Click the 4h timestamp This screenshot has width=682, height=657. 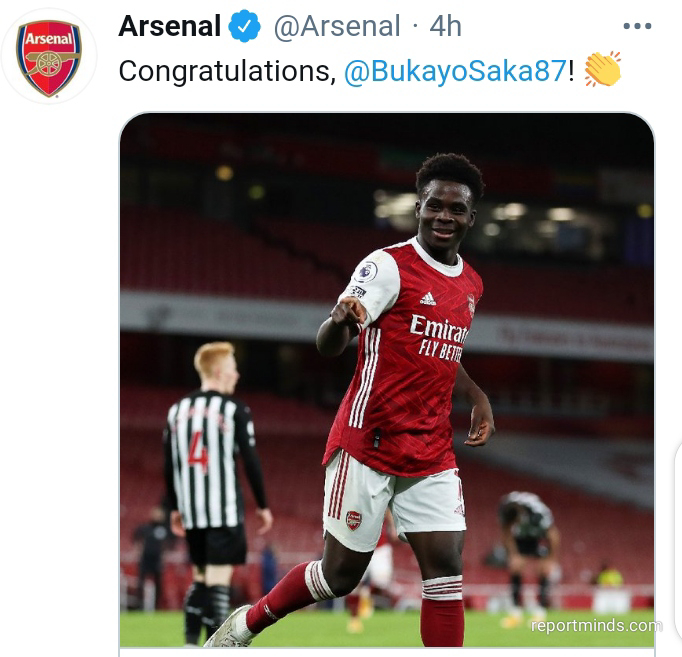click(445, 26)
